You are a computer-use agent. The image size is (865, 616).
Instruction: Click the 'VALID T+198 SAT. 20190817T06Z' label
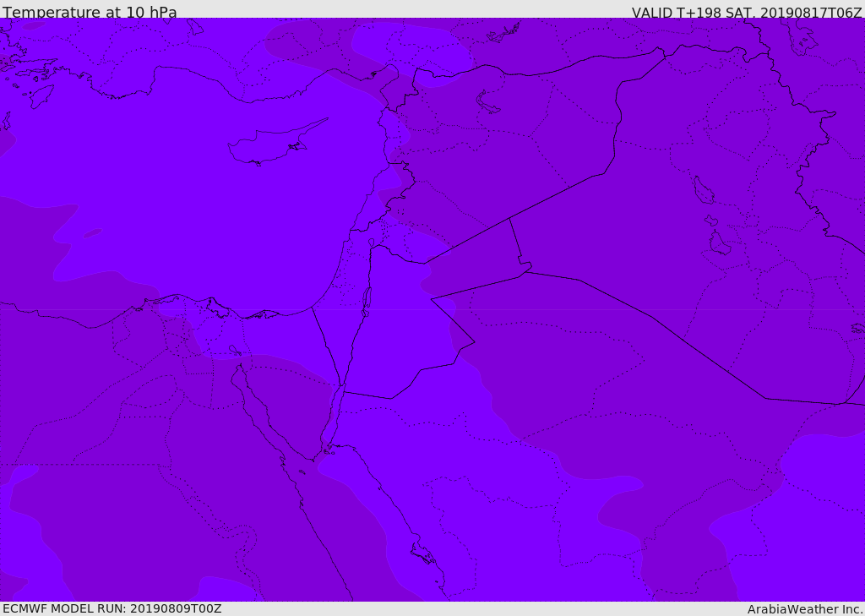point(747,13)
